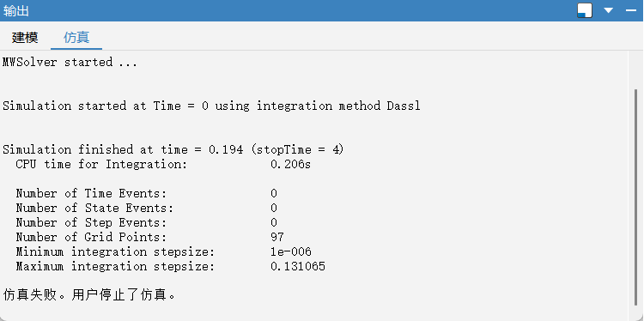Minimize the 输出 panel with dash button

point(631,10)
